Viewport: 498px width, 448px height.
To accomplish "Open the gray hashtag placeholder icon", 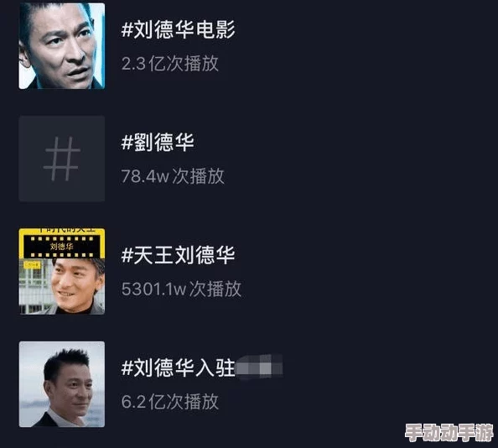I will (61, 159).
